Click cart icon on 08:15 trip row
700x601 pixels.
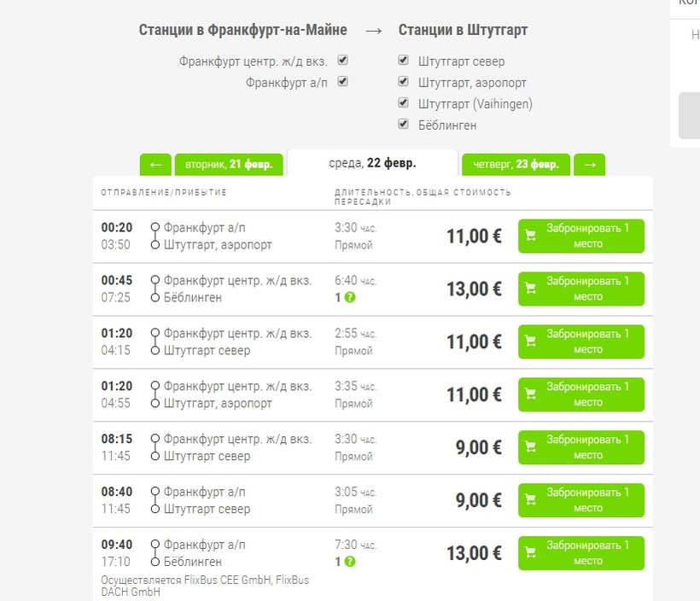(x=530, y=447)
